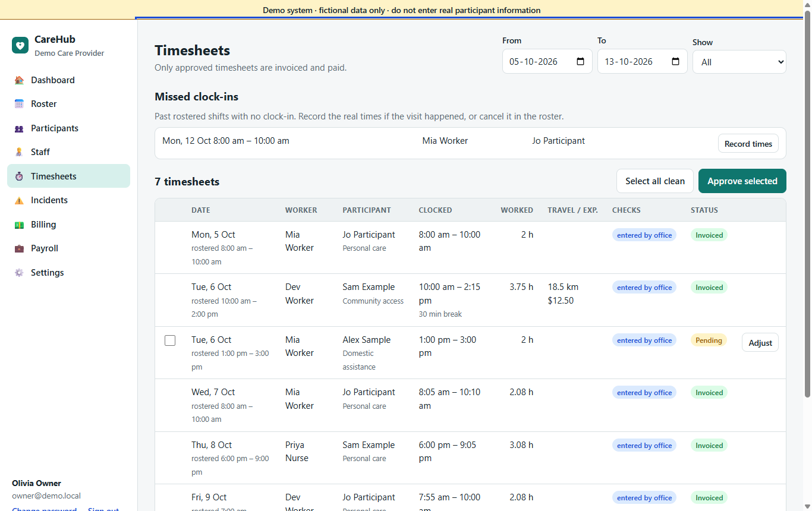The height and width of the screenshot is (511, 812).
Task: Tick the checkbox for Alex Sample timesheet
Action: pyautogui.click(x=170, y=340)
